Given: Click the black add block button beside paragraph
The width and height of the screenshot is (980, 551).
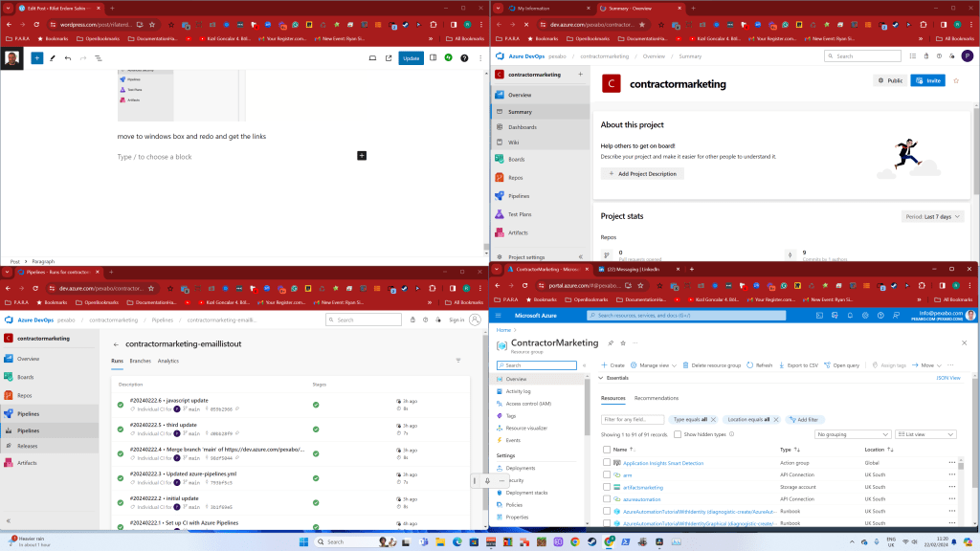Looking at the screenshot, I should [x=362, y=156].
